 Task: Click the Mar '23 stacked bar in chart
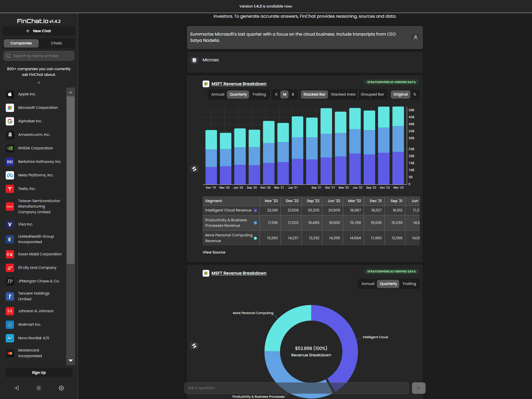[x=398, y=145]
